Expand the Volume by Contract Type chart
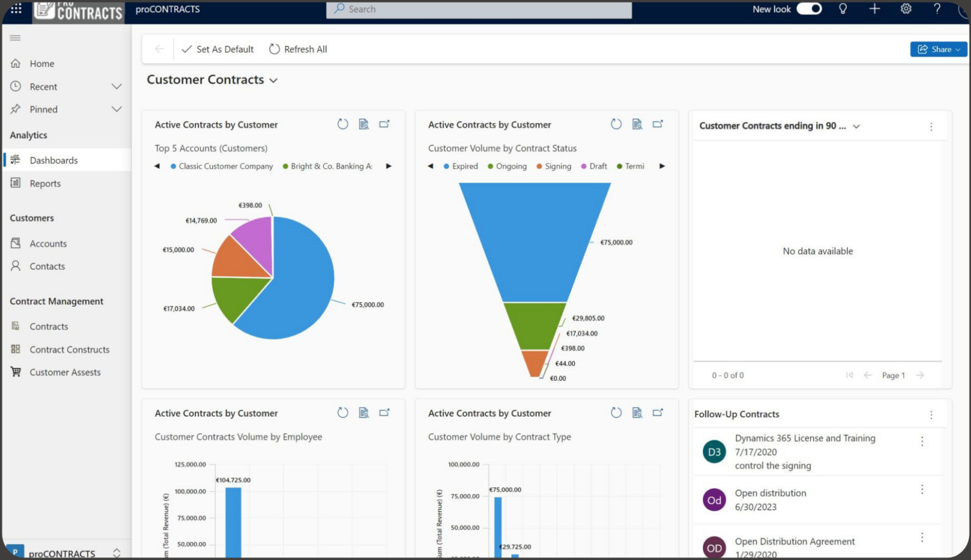Image resolution: width=971 pixels, height=560 pixels. 658,413
